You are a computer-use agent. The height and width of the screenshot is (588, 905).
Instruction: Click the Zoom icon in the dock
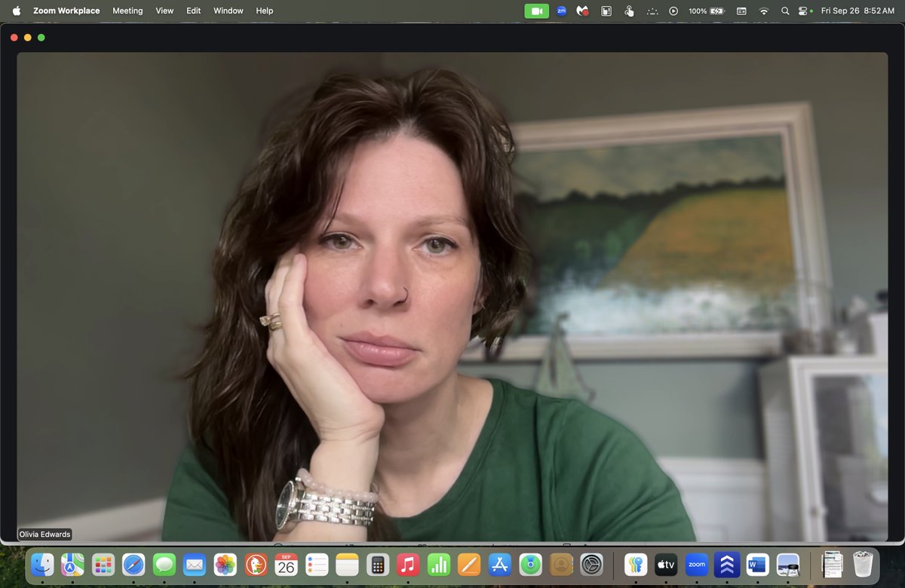[x=697, y=564]
